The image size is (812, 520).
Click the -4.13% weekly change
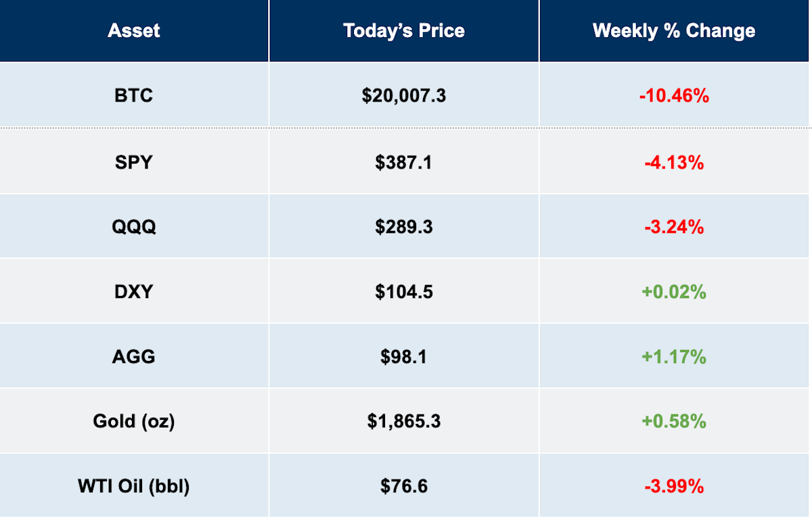point(674,162)
